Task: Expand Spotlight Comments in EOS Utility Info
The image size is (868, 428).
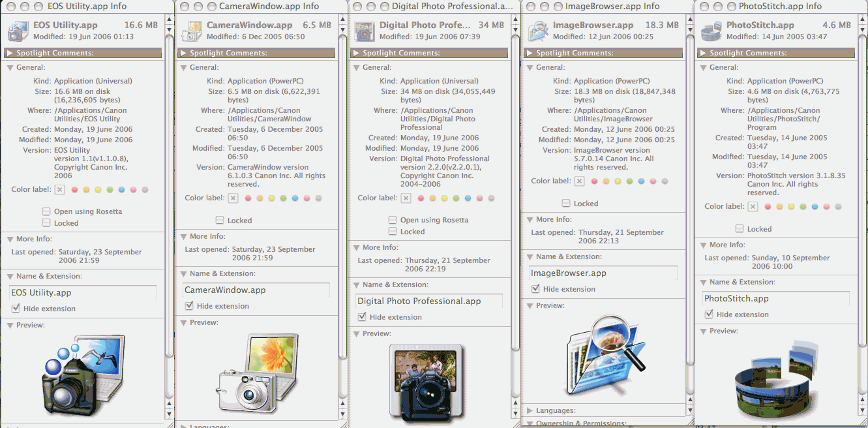Action: click(10, 53)
